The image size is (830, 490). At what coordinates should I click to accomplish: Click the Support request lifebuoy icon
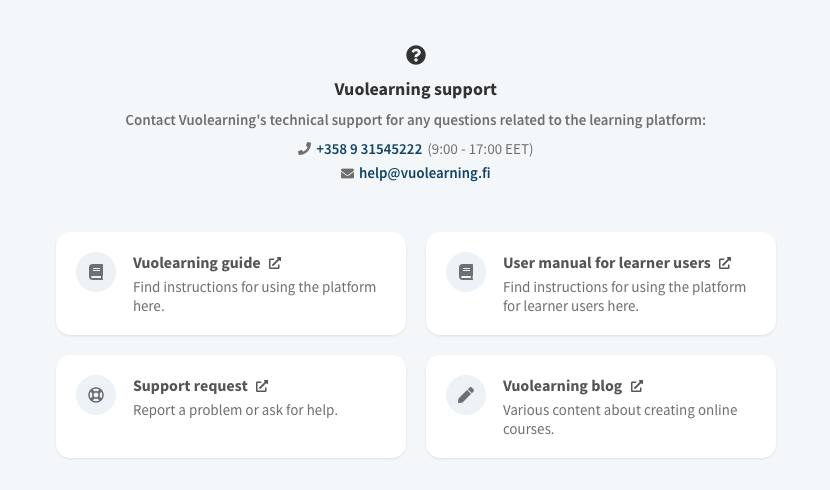coord(96,394)
